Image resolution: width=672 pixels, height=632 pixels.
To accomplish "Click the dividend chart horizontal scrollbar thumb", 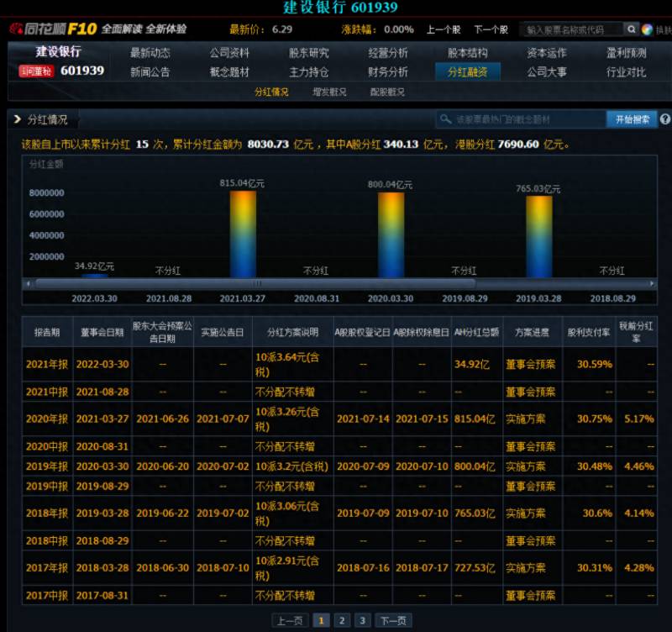I will click(255, 283).
